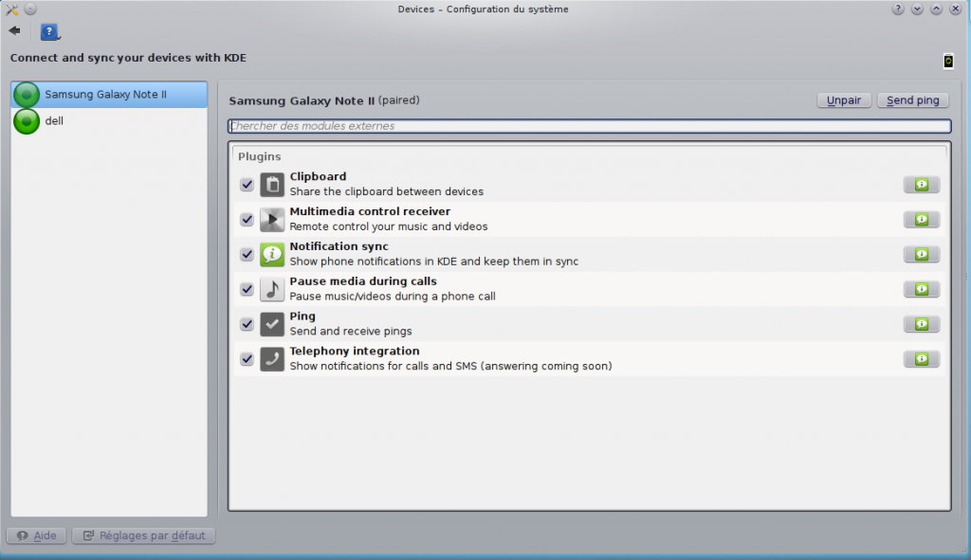Open info for Telephony integration plugin
Screen dimensions: 971x560
tap(922, 359)
